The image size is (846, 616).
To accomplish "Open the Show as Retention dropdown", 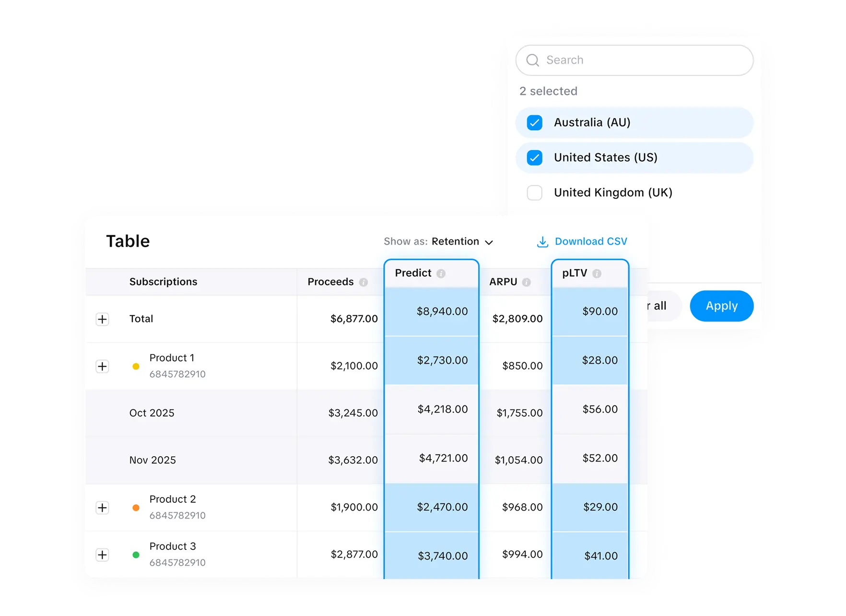I will [x=461, y=241].
